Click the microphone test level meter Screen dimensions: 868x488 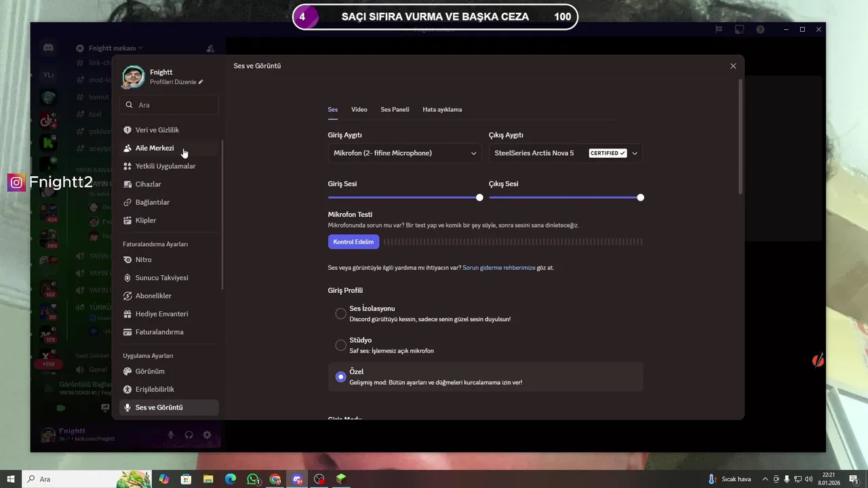513,242
